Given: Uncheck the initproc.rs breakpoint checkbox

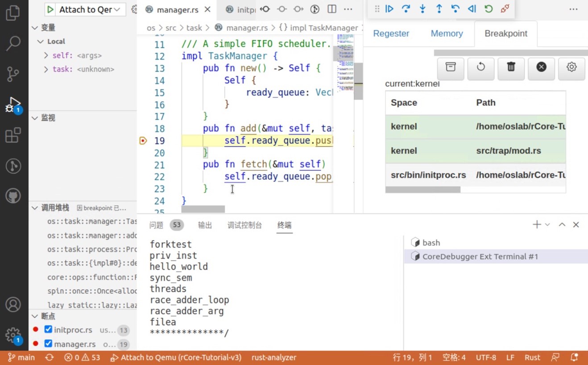Looking at the screenshot, I should [x=48, y=330].
